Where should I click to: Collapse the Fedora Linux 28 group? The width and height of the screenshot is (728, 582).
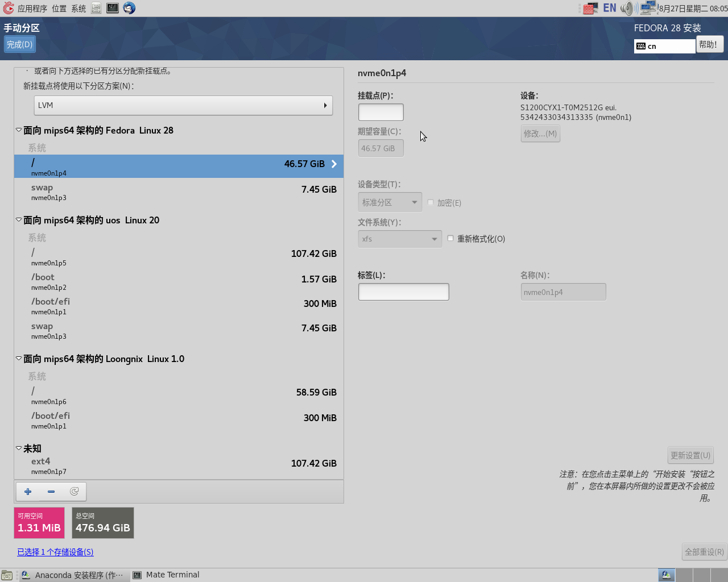(19, 130)
